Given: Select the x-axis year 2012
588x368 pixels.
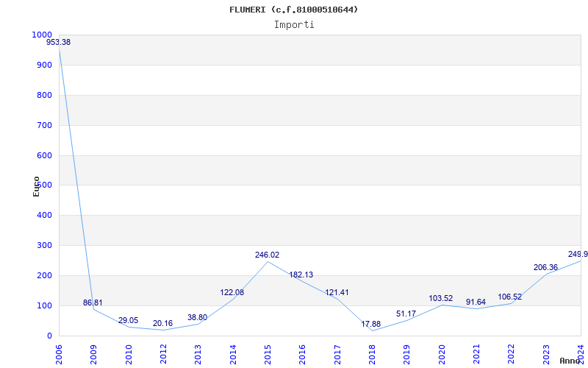Looking at the screenshot, I should (x=163, y=355).
